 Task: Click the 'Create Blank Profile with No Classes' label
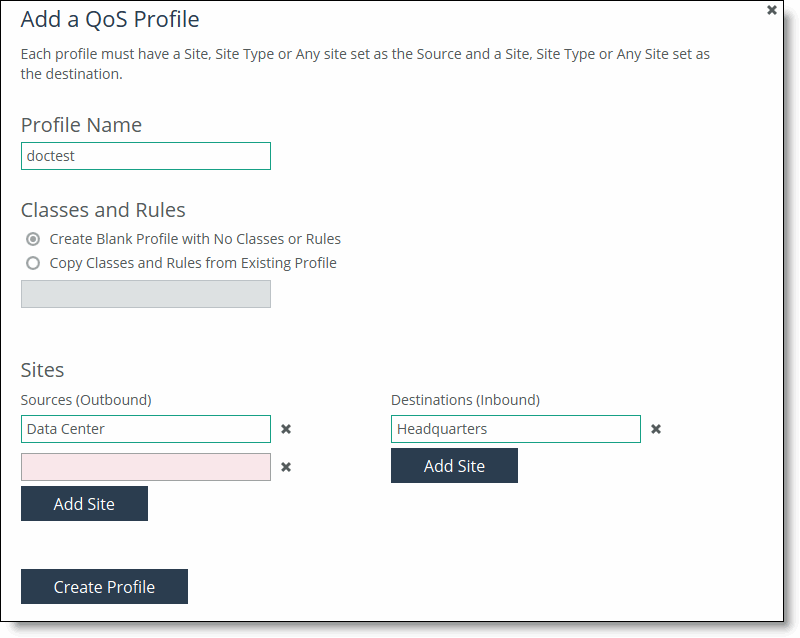click(195, 239)
